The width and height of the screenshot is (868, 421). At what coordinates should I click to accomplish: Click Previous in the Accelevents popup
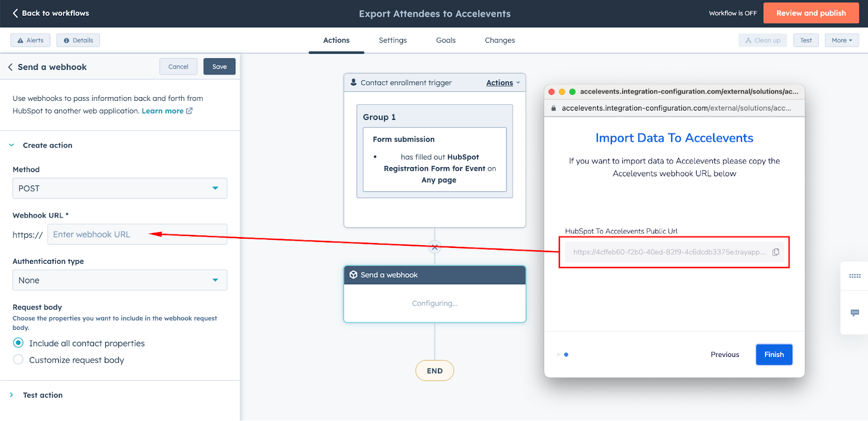point(725,355)
